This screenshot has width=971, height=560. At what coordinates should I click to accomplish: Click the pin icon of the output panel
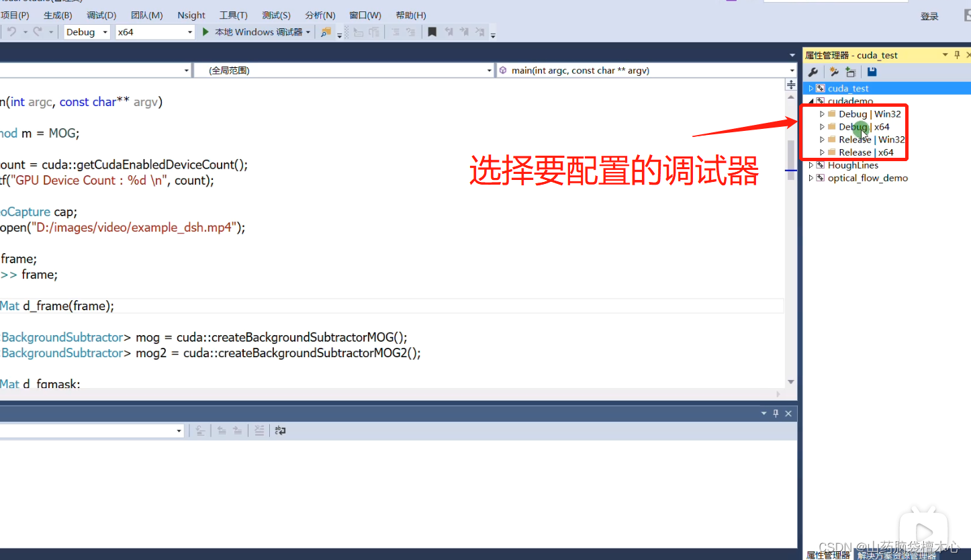[x=776, y=414]
